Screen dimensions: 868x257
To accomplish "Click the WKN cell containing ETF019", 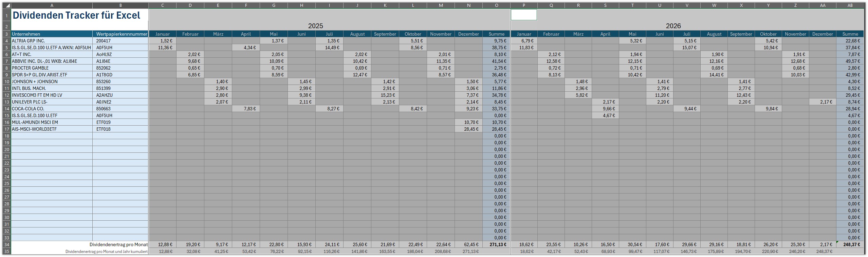I will coord(121,122).
